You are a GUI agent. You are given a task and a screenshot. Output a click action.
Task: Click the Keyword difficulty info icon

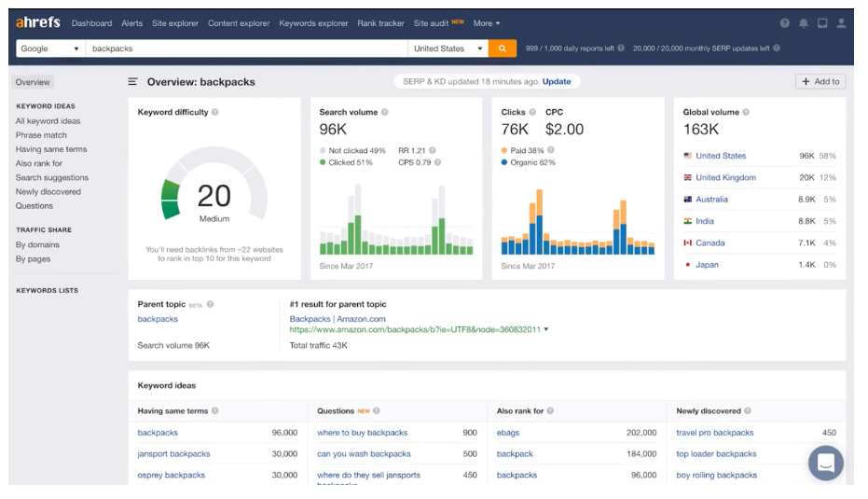pyautogui.click(x=215, y=112)
